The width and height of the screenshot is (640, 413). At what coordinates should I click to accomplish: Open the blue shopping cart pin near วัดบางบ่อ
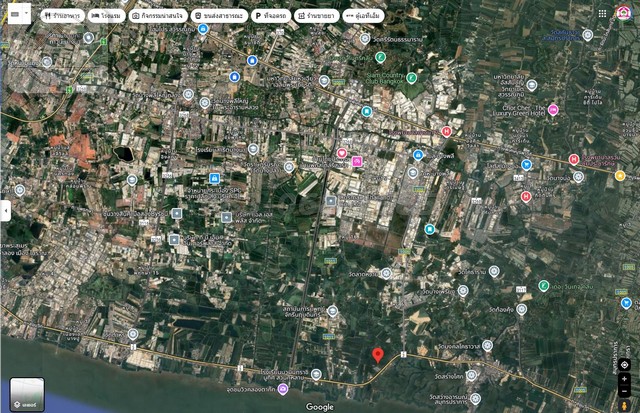pos(527,164)
